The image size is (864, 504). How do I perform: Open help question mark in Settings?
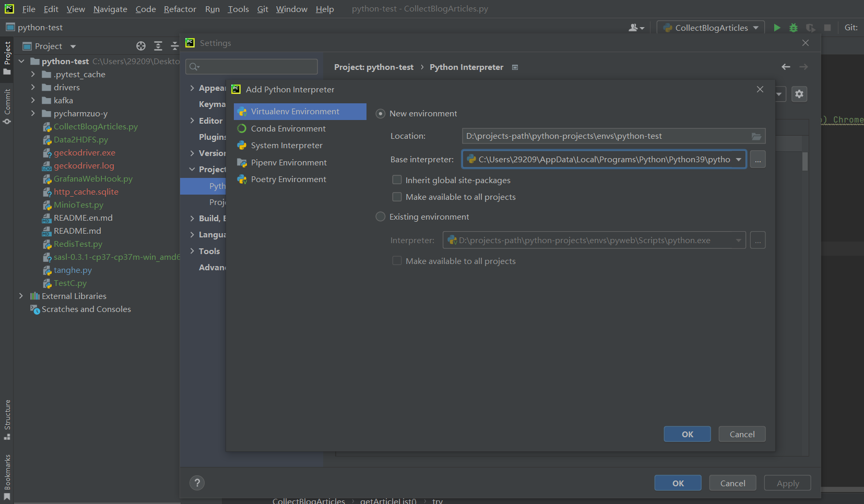[197, 483]
